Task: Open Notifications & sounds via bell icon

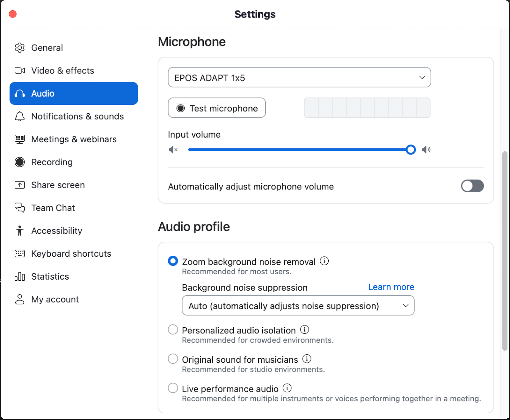Action: [x=20, y=117]
